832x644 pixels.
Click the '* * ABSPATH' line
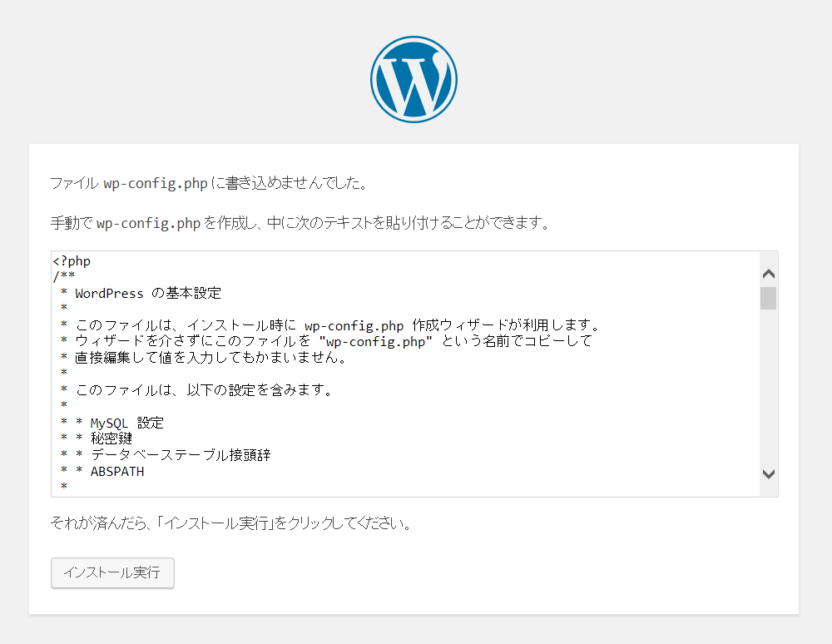click(102, 472)
